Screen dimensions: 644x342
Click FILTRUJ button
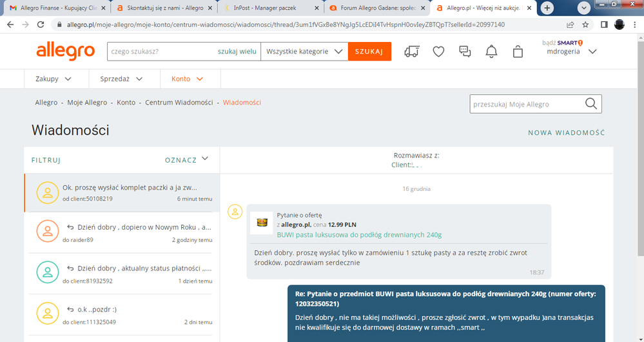46,160
